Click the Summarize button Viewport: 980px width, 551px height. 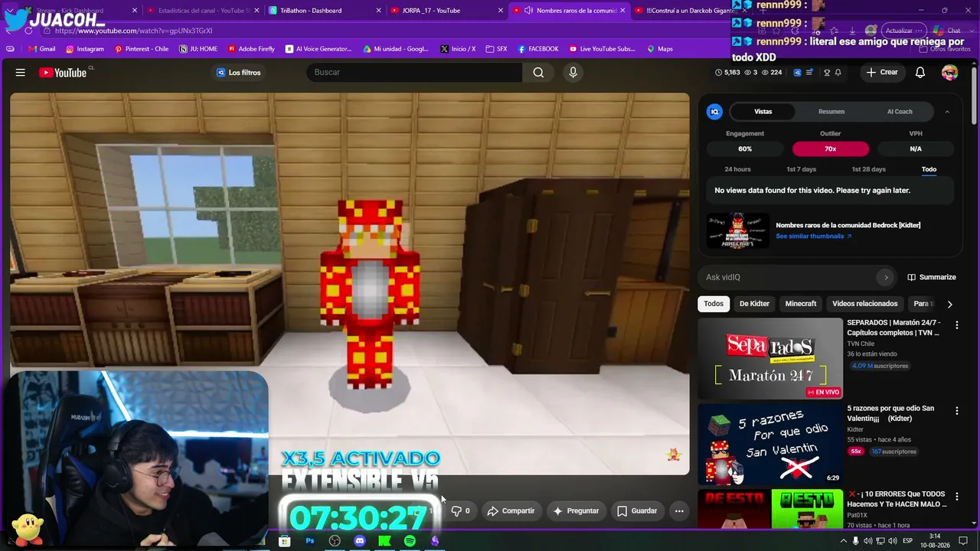932,277
